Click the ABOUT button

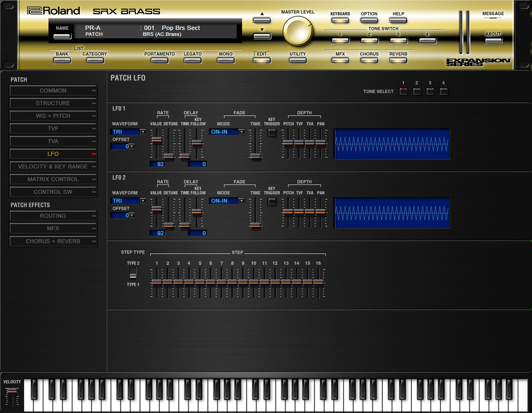tap(493, 41)
